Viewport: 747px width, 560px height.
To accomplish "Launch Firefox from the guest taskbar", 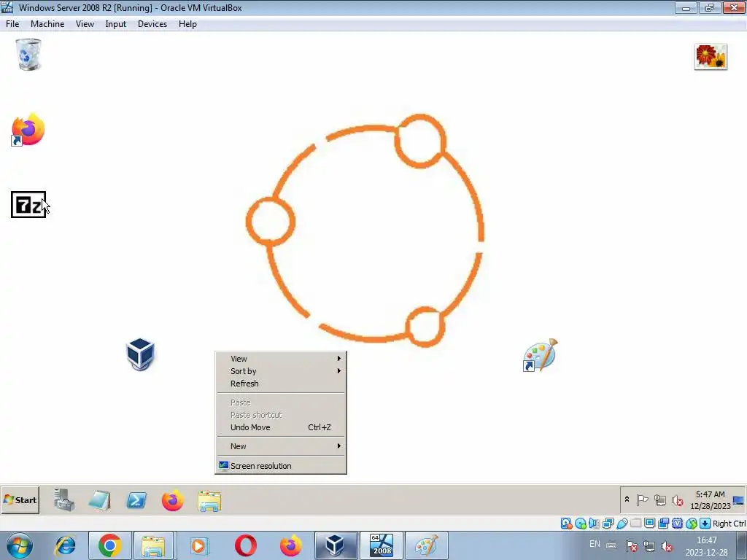I will click(172, 500).
